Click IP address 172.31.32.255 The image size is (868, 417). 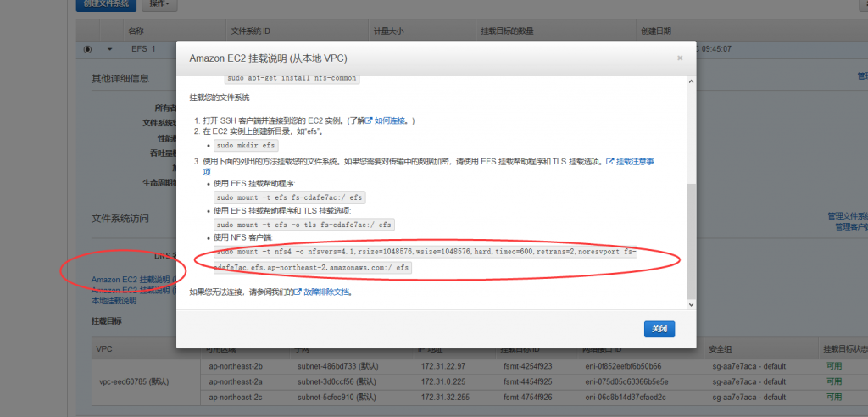click(x=445, y=397)
